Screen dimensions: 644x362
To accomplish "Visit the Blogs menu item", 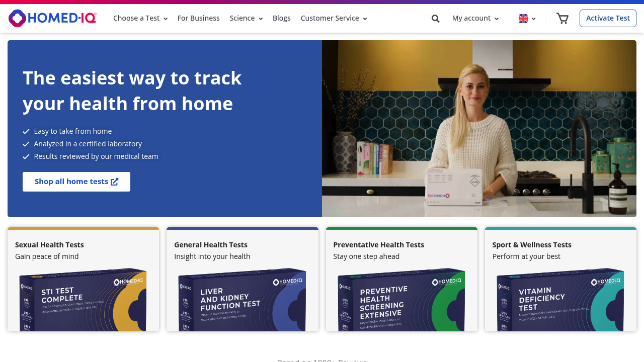I will click(281, 18).
